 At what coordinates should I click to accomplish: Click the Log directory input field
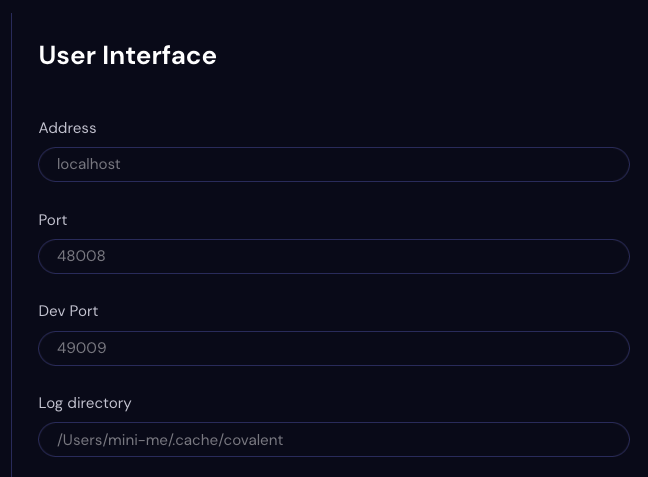point(334,439)
